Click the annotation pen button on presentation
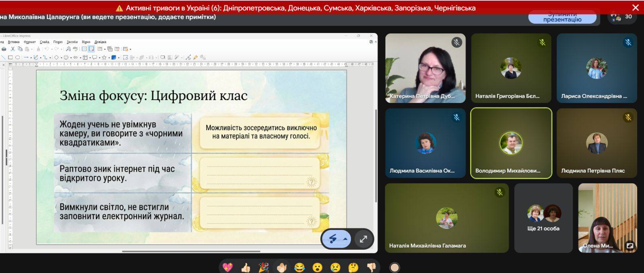644x273 pixels. click(x=332, y=239)
